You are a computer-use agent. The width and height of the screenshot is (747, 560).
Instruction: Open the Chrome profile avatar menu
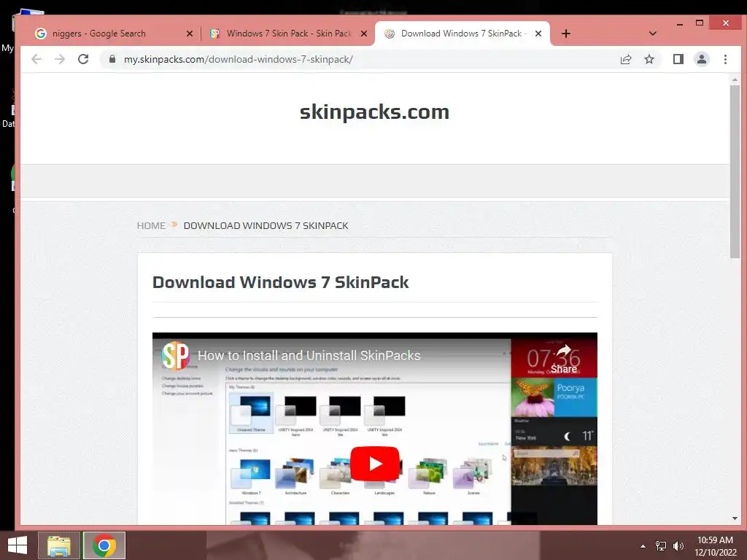pyautogui.click(x=702, y=59)
